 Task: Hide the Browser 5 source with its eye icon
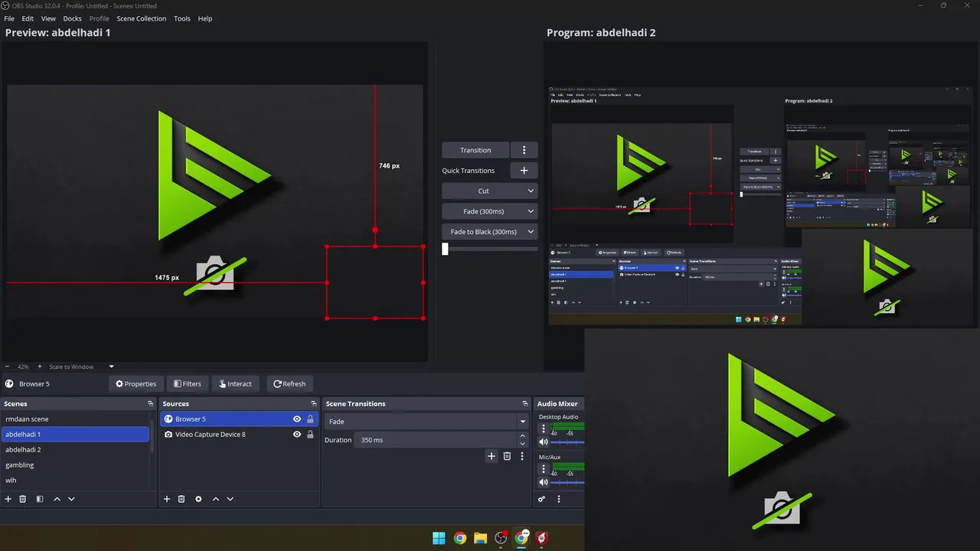297,419
